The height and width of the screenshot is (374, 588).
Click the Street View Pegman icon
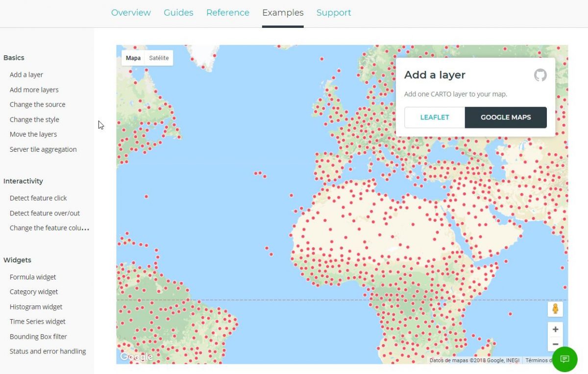click(555, 309)
